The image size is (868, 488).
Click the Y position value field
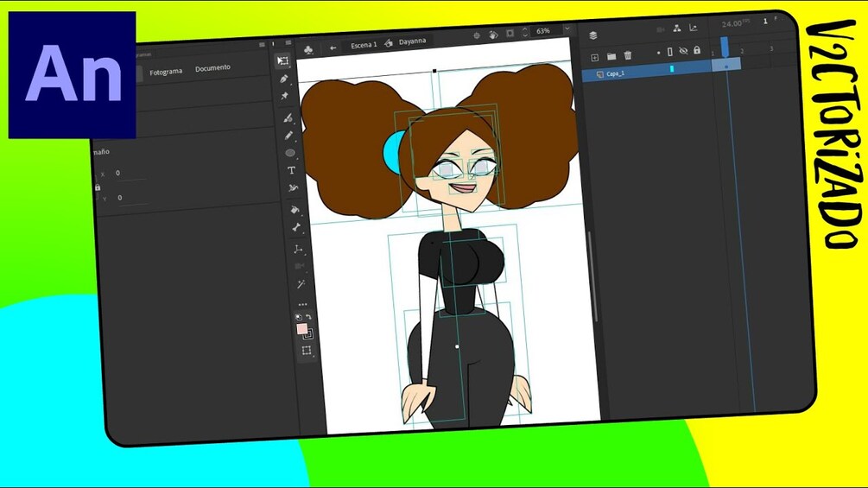coord(132,197)
